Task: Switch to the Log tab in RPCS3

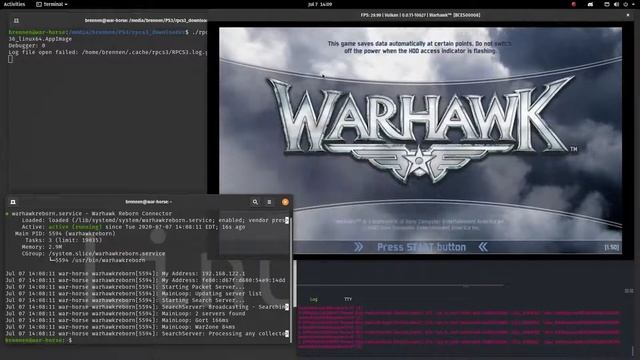Action: [x=313, y=299]
